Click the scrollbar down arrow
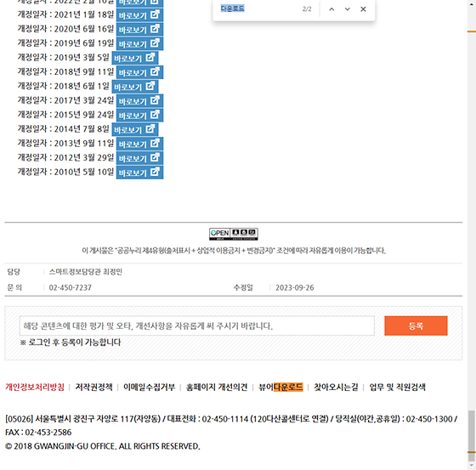 (472, 466)
